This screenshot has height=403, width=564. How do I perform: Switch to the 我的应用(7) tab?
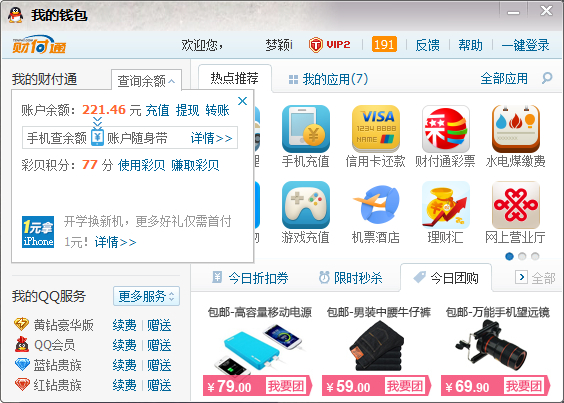pyautogui.click(x=328, y=79)
